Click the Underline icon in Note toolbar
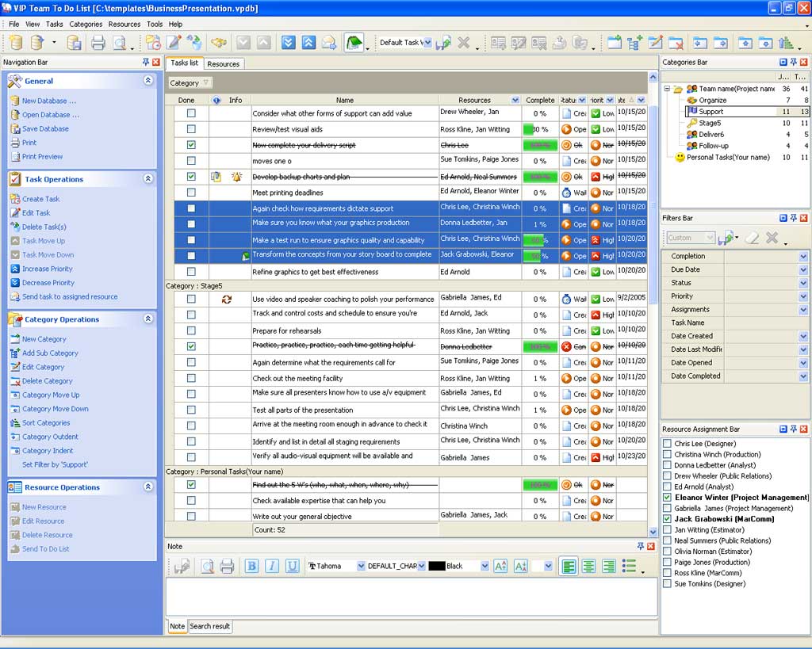This screenshot has height=649, width=812. tap(292, 566)
